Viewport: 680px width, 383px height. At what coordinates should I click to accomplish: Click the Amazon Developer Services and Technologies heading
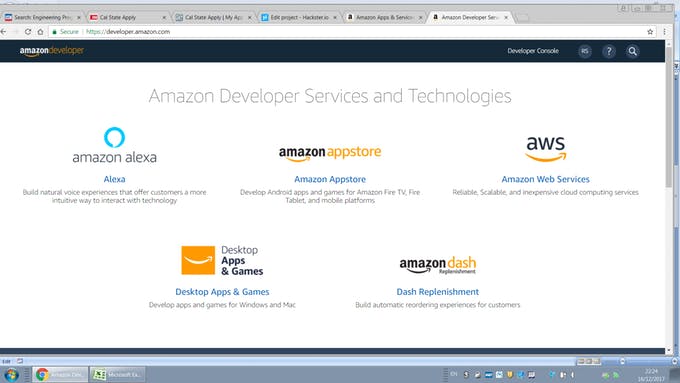330,96
